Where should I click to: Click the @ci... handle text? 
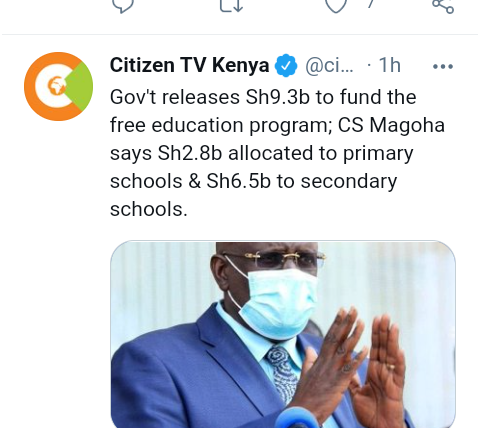coord(329,66)
